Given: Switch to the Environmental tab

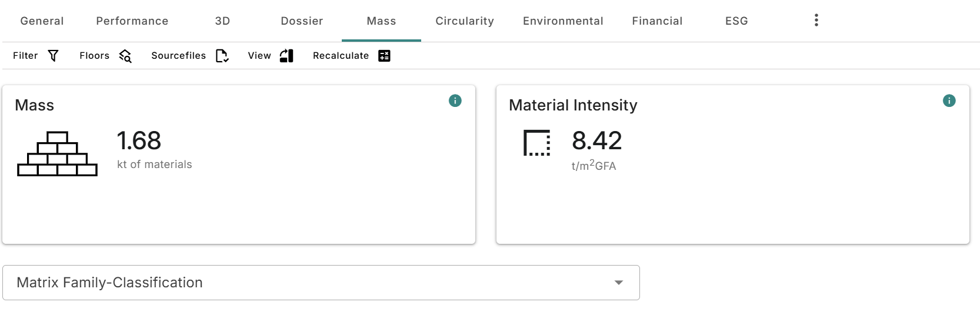Looking at the screenshot, I should [x=563, y=21].
